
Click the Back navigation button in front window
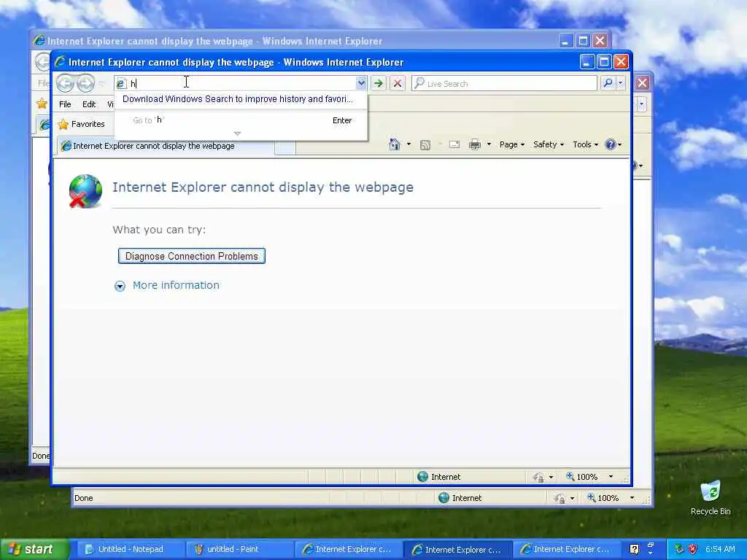(x=65, y=83)
